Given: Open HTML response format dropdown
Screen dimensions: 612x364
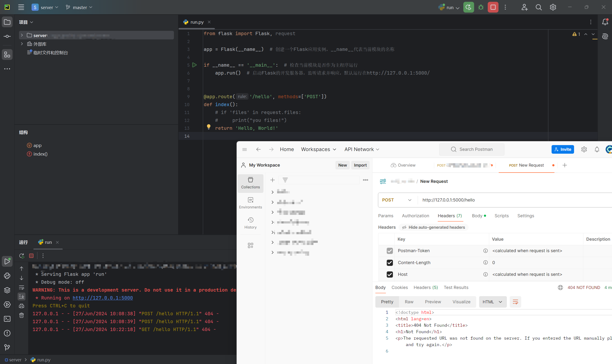Looking at the screenshot, I should (492, 302).
